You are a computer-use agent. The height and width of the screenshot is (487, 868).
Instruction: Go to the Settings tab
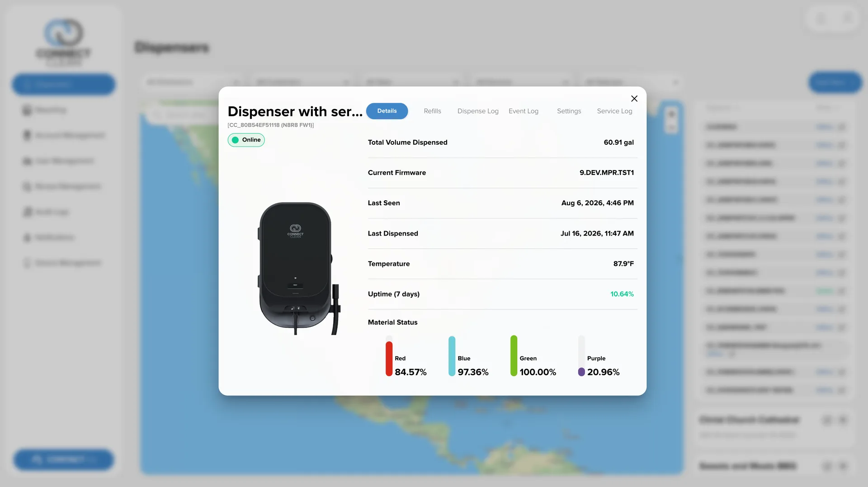tap(569, 111)
